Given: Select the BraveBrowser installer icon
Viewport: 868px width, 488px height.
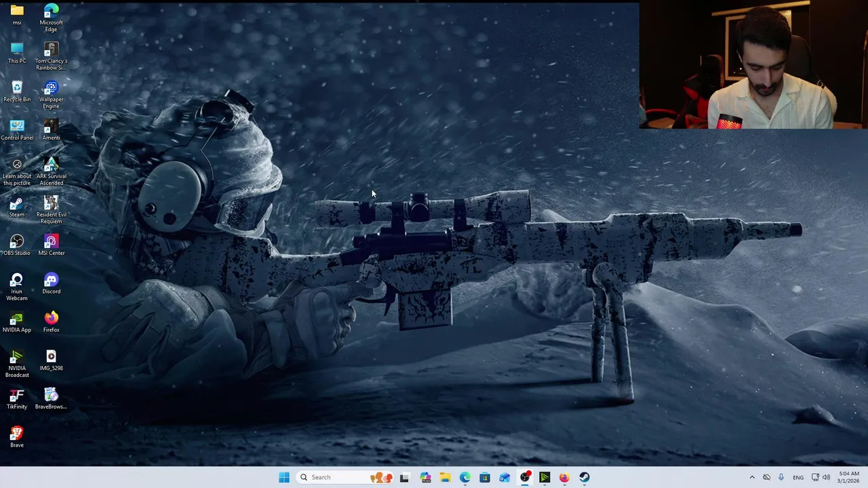Looking at the screenshot, I should 51,399.
